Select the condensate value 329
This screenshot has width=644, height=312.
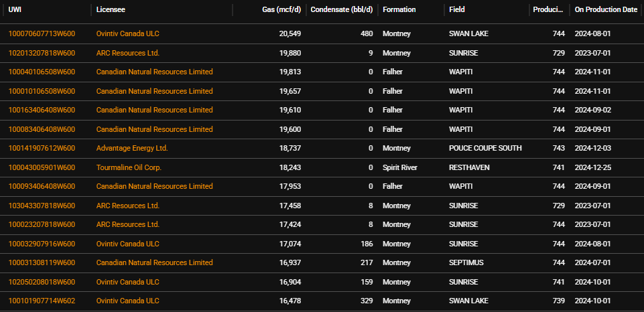pyautogui.click(x=367, y=301)
